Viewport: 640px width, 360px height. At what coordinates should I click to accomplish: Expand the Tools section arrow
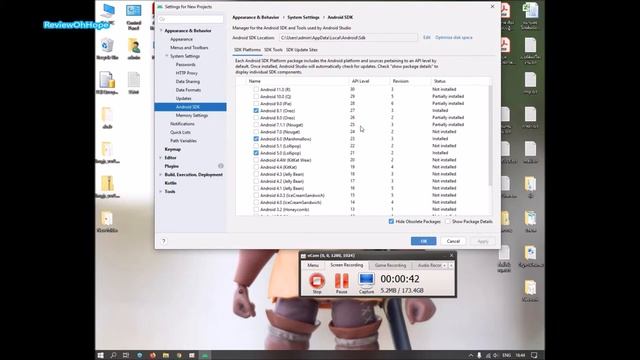coord(161,191)
